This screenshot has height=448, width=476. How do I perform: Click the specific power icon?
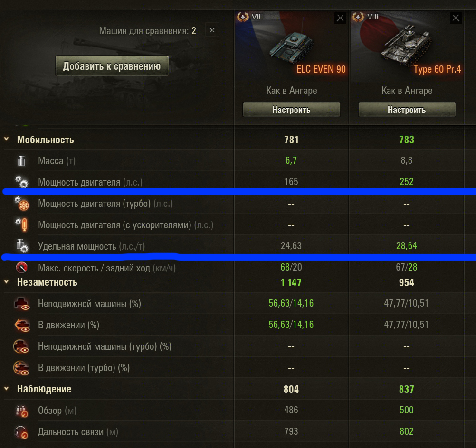[22, 246]
